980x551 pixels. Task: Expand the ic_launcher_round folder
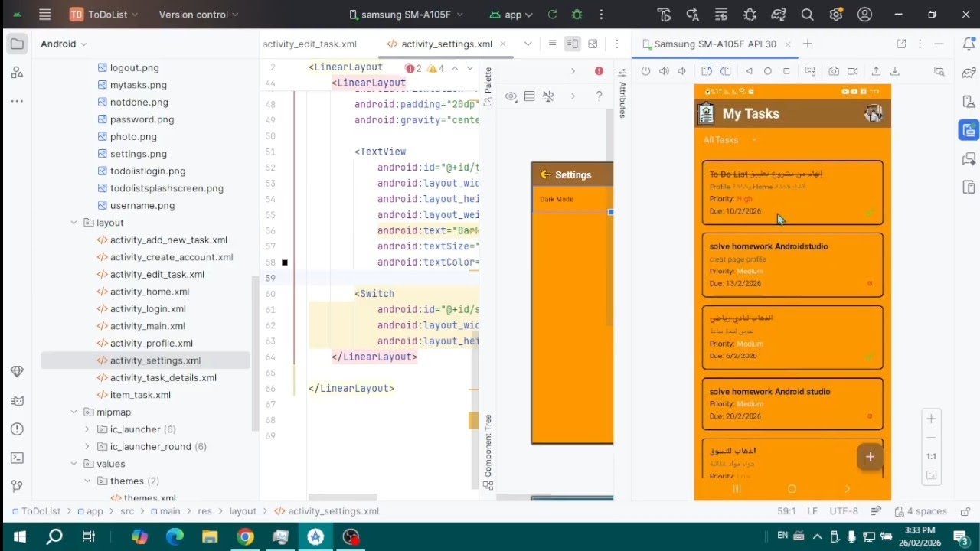87,446
